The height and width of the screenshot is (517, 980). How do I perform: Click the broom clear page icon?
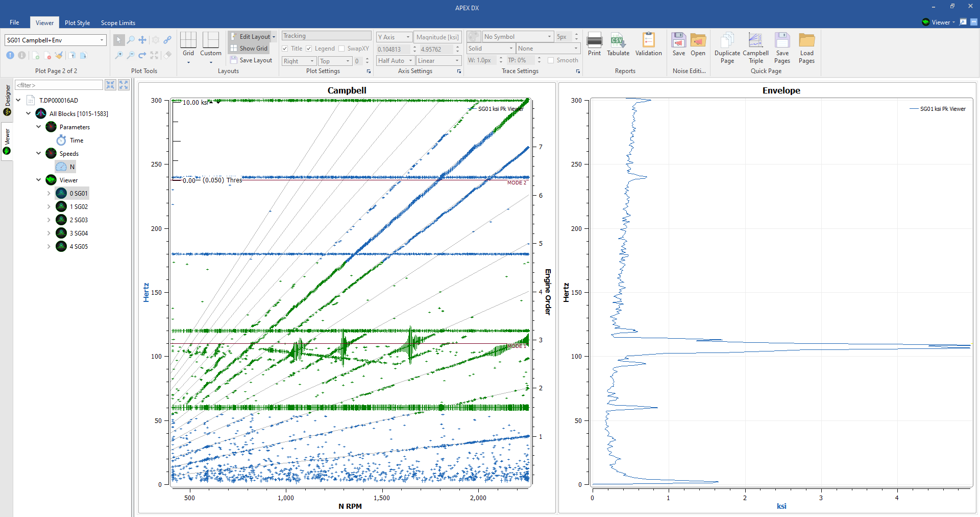tap(59, 55)
